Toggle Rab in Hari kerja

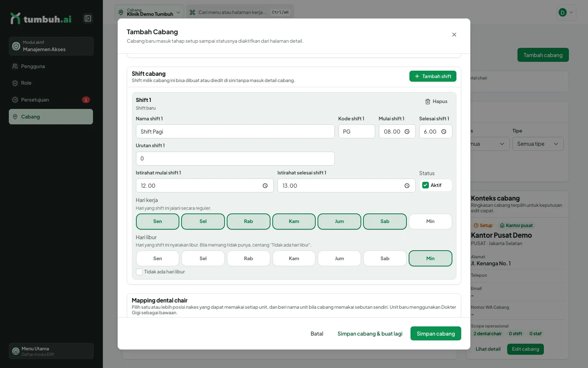pyautogui.click(x=248, y=222)
